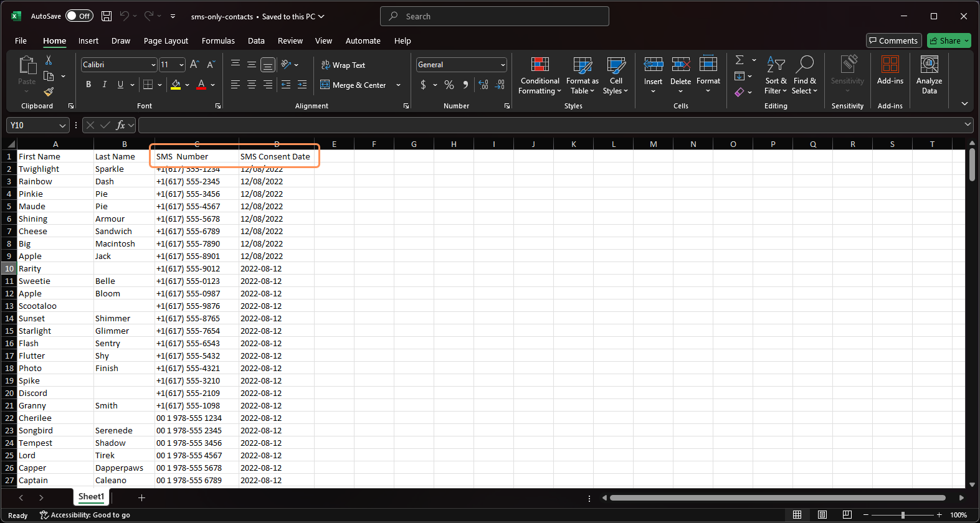Increase cell indent
980x523 pixels.
pos(302,85)
